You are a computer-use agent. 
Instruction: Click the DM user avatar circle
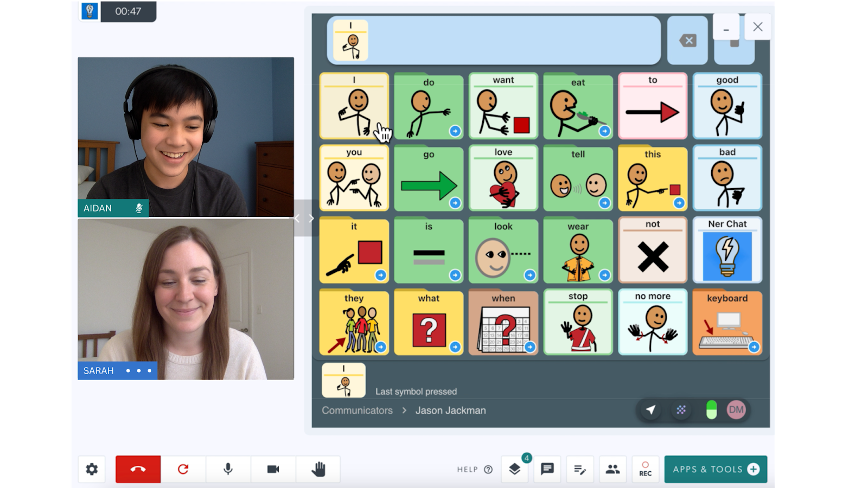[736, 410]
